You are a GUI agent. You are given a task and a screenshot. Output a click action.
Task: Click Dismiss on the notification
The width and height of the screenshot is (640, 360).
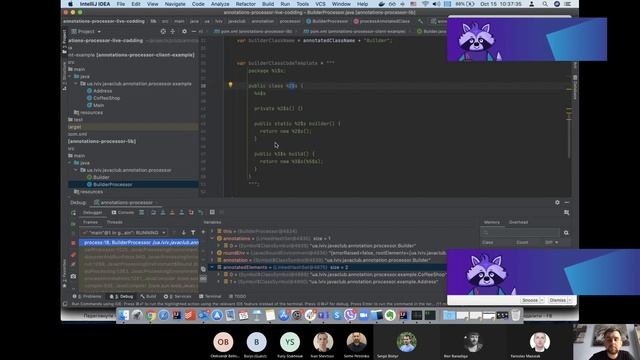click(560, 300)
